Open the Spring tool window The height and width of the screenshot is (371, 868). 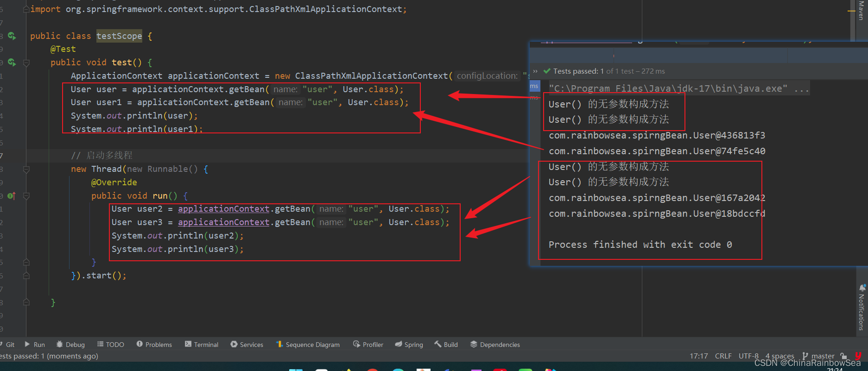point(409,345)
